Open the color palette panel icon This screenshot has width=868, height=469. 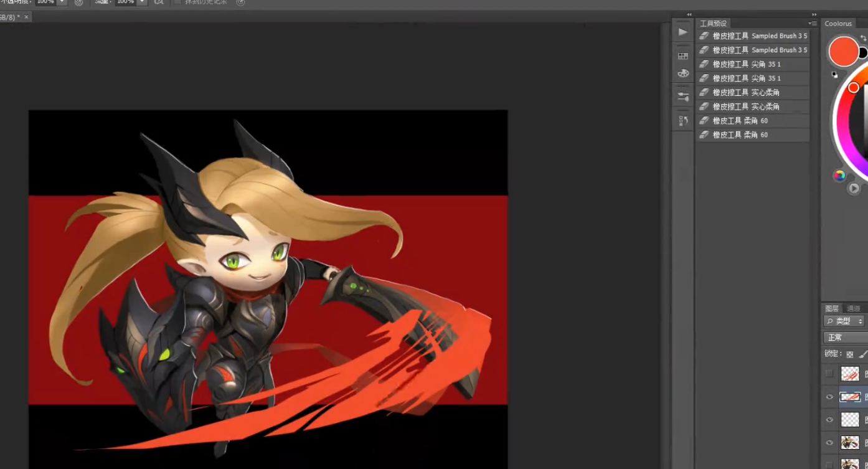click(683, 73)
